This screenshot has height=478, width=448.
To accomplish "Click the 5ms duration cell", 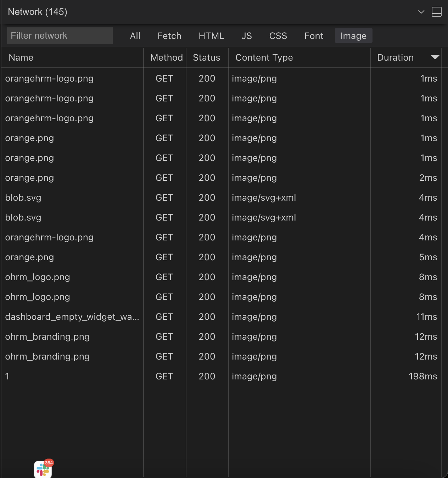I will click(x=428, y=257).
